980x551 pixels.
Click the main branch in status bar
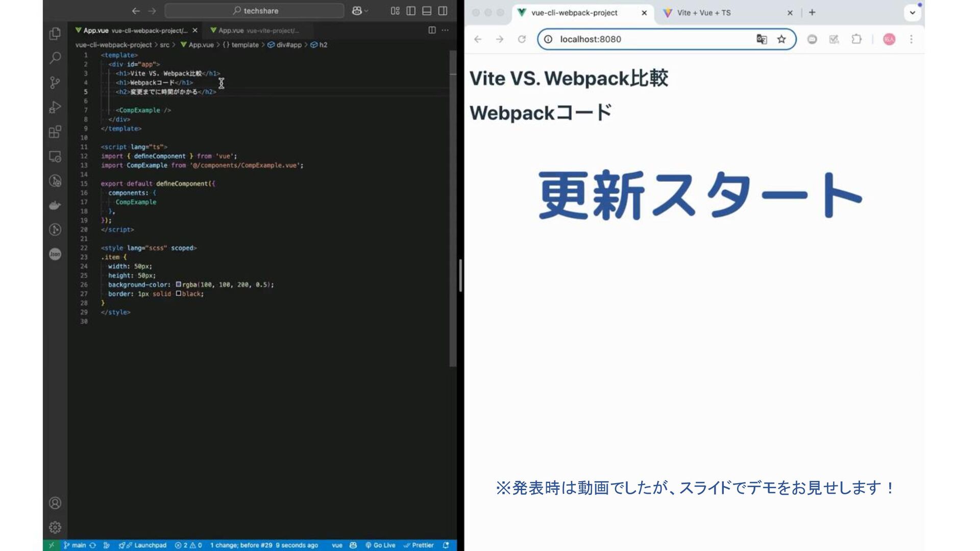click(x=75, y=545)
